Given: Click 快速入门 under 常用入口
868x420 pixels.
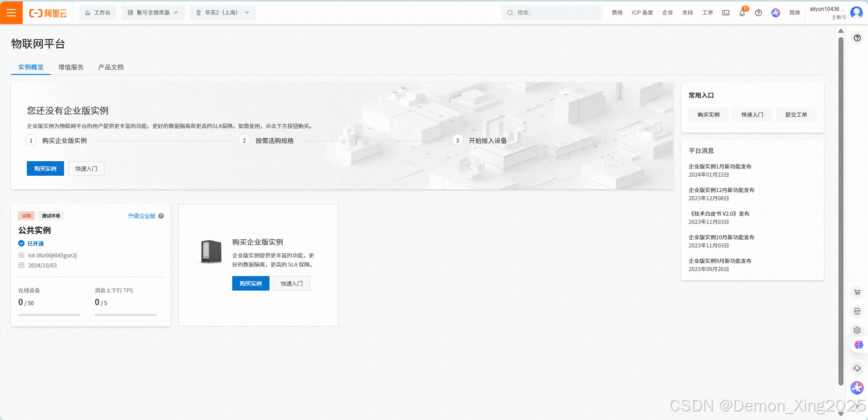Looking at the screenshot, I should click(x=753, y=115).
